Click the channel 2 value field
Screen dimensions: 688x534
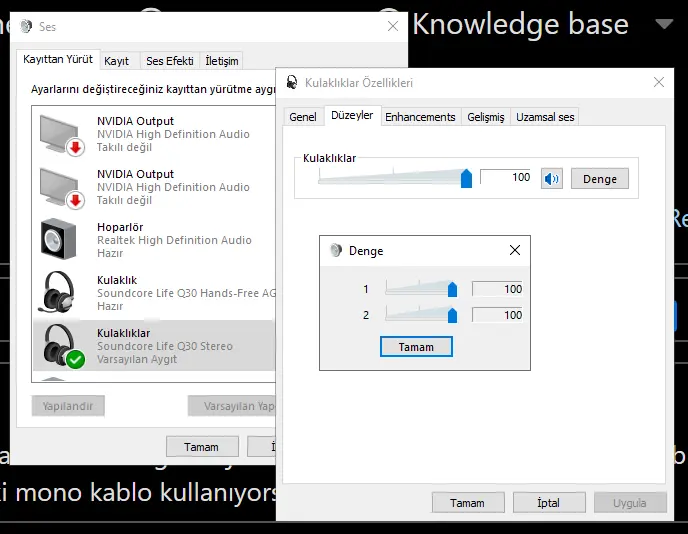click(x=497, y=315)
